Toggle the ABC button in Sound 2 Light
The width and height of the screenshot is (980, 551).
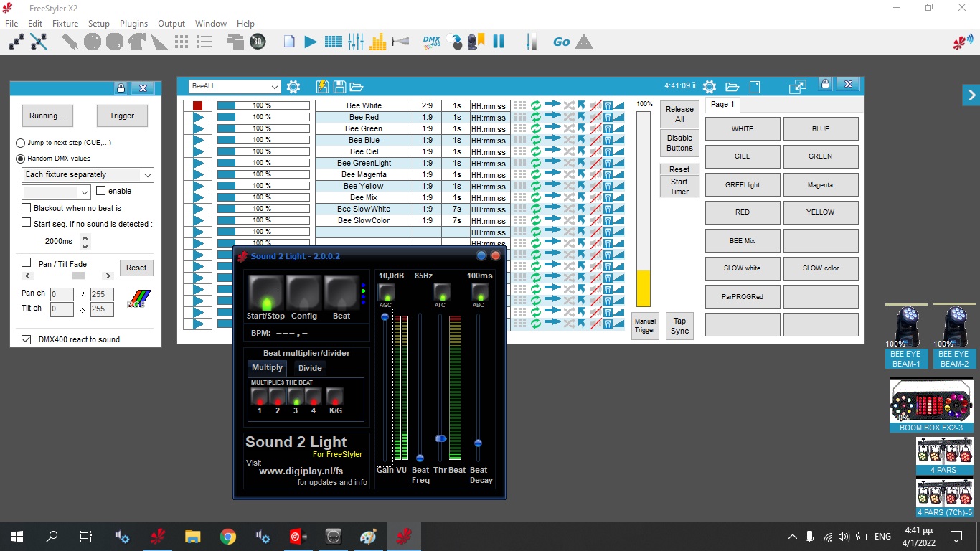(x=479, y=292)
